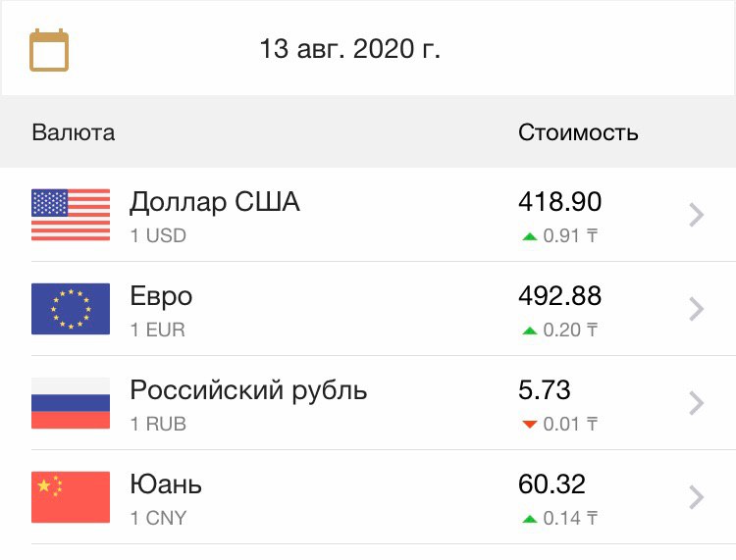This screenshot has height=560, width=736.
Task: Select the date 13 авг. 2020 г.
Action: click(x=350, y=49)
